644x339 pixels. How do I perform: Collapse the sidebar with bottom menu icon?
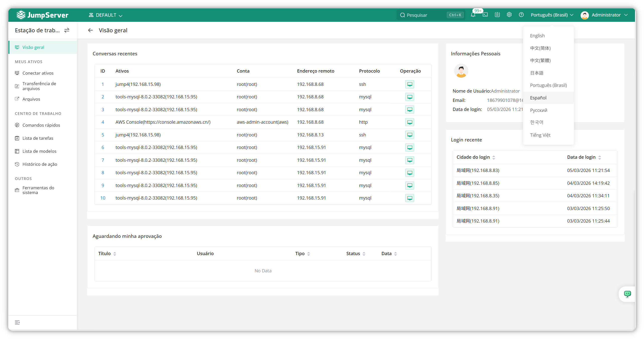17,322
